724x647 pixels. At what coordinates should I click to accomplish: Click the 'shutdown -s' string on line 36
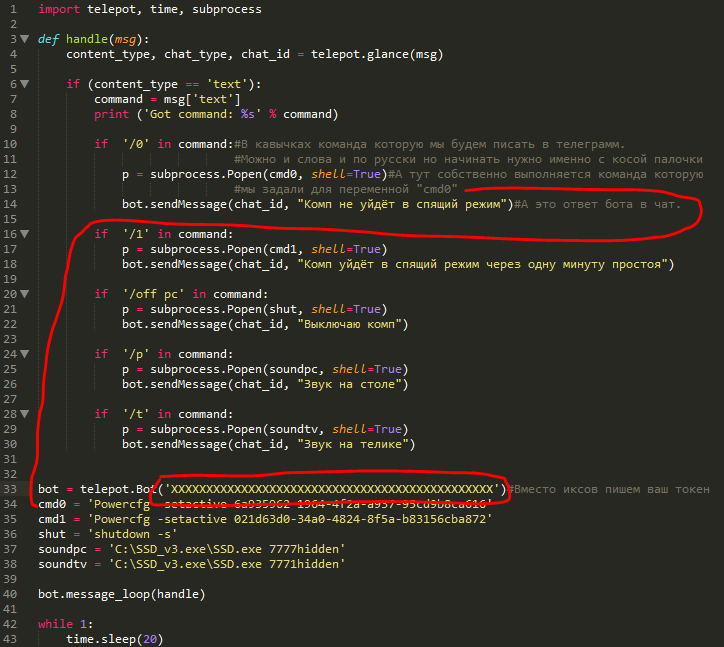133,534
